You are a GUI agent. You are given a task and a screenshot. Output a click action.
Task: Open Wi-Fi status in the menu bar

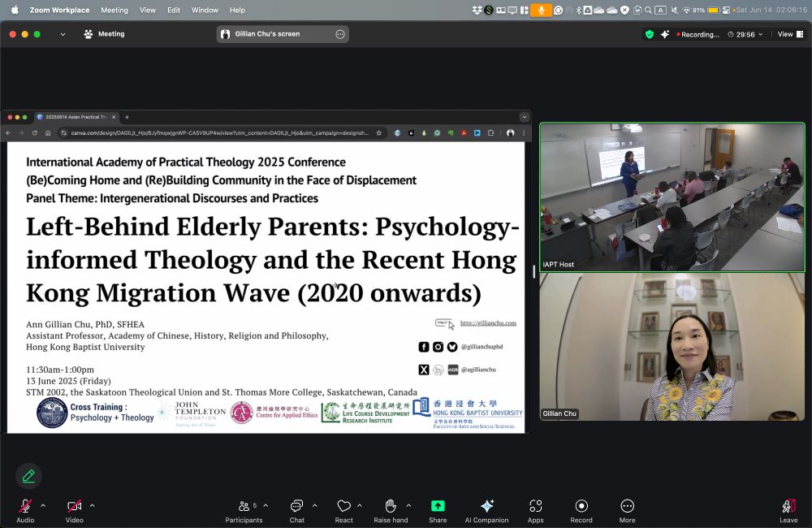[687, 10]
